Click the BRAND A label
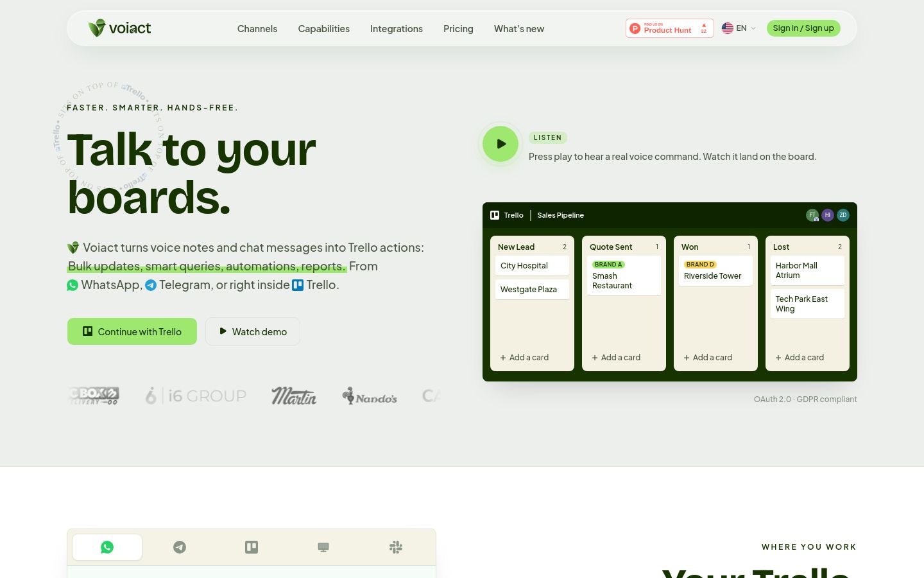Screen dimensions: 924x578 point(608,265)
